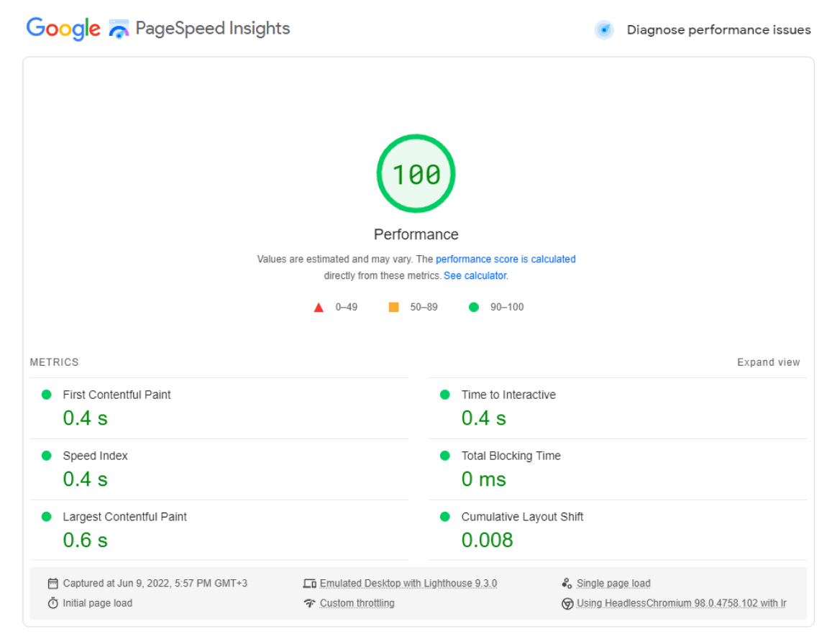Click the green dot beside Cumulative Layout Shift
Screen dimensions: 832x644
(444, 517)
